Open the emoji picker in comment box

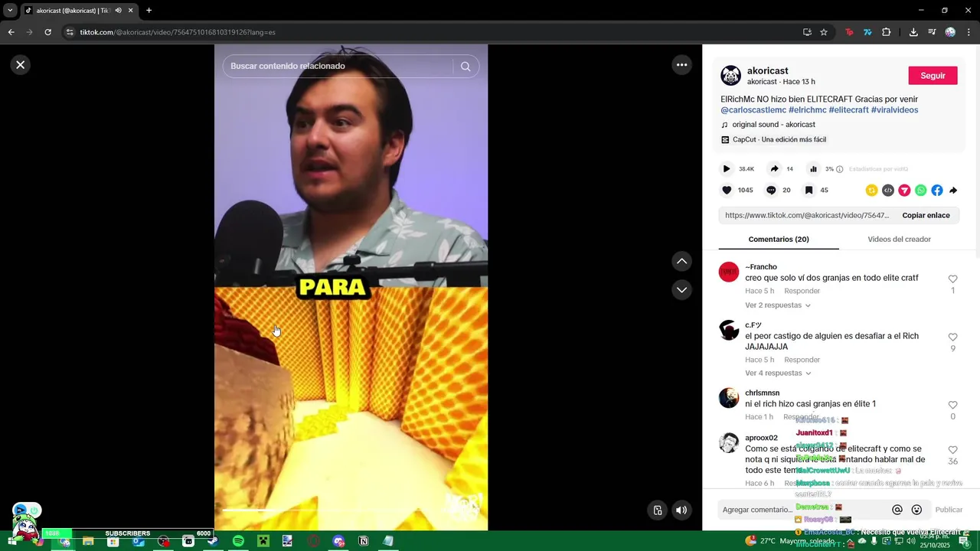(x=916, y=510)
